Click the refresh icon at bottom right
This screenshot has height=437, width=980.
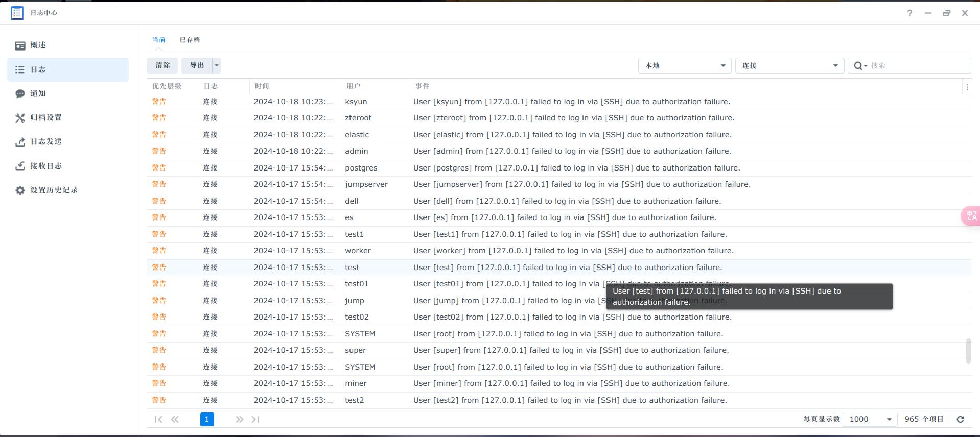click(960, 419)
